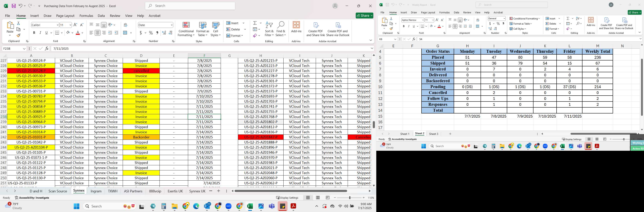Click Create PDF and Share link, left window

(x=316, y=29)
